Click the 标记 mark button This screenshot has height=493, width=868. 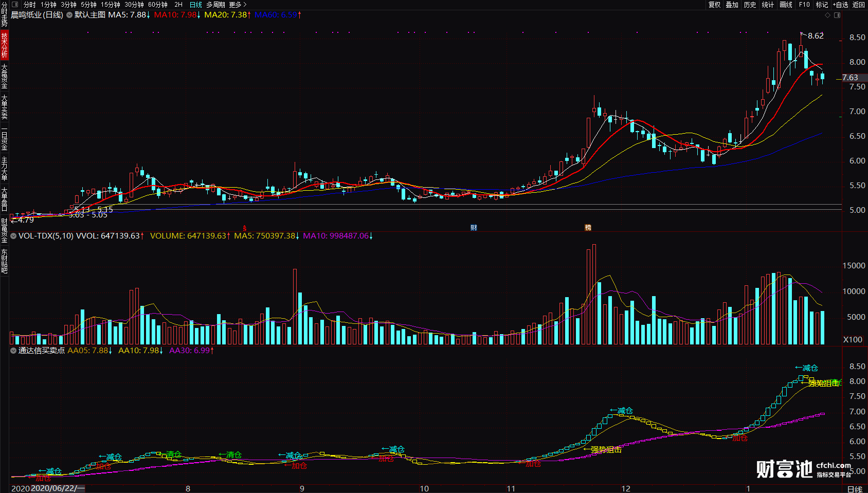tap(822, 5)
